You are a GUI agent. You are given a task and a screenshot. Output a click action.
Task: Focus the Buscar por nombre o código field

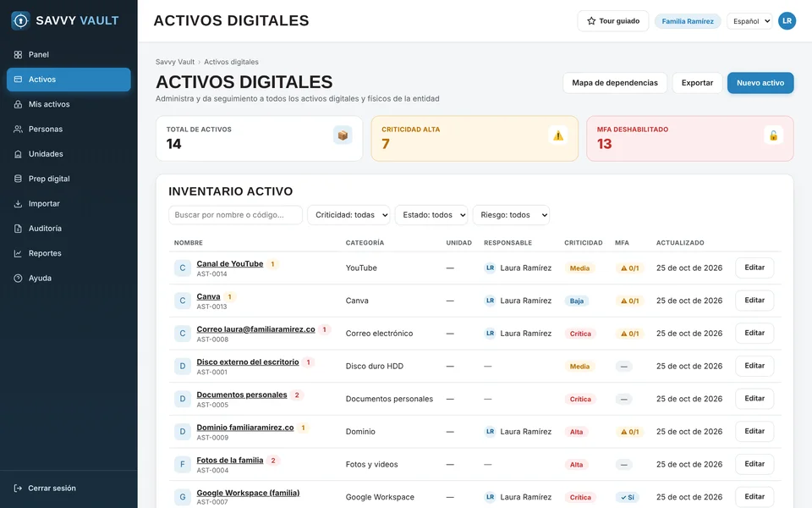point(236,215)
